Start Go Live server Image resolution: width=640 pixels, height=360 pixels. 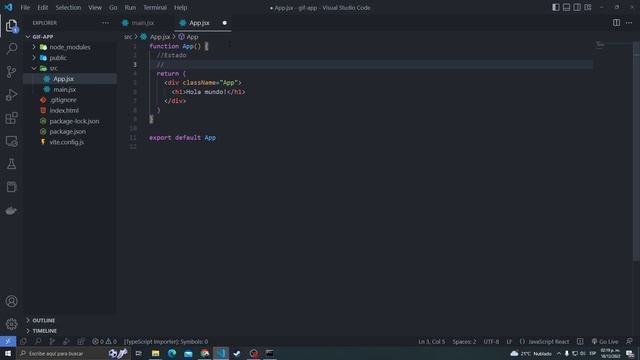coord(605,341)
